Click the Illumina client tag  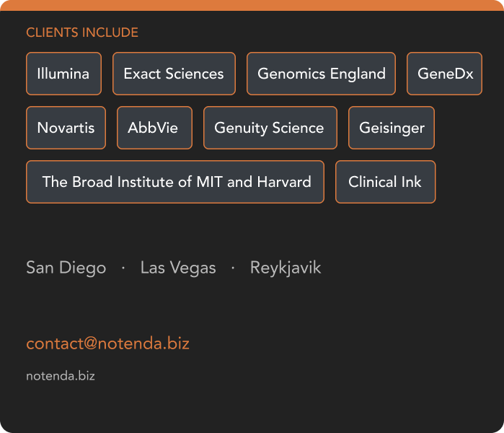click(x=63, y=74)
